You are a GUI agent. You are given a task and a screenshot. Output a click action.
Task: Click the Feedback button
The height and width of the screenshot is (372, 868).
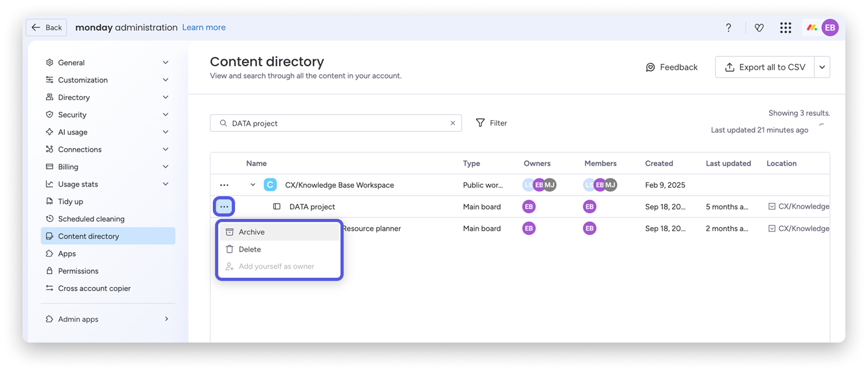point(671,67)
